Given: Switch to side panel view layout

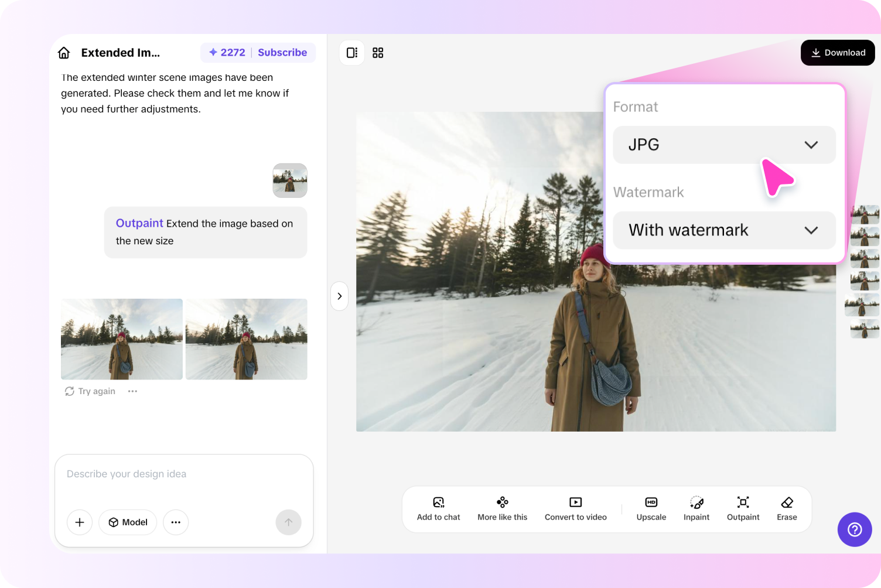Looking at the screenshot, I should 352,53.
